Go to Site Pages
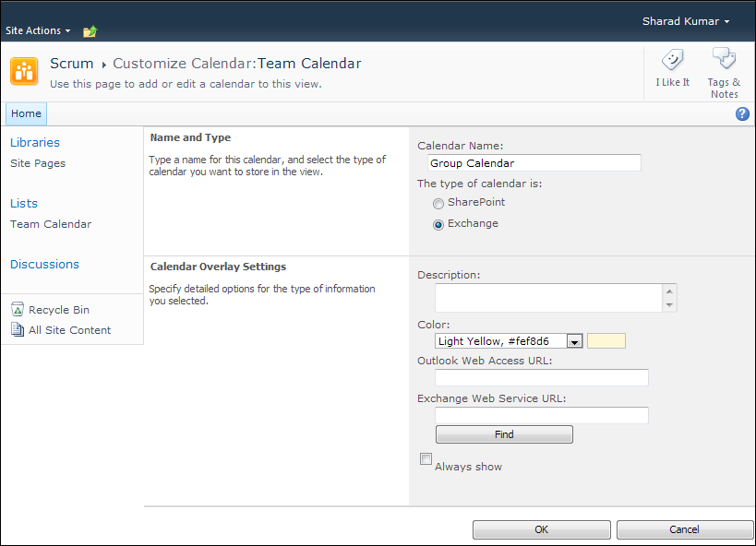The height and width of the screenshot is (546, 756). tap(38, 163)
